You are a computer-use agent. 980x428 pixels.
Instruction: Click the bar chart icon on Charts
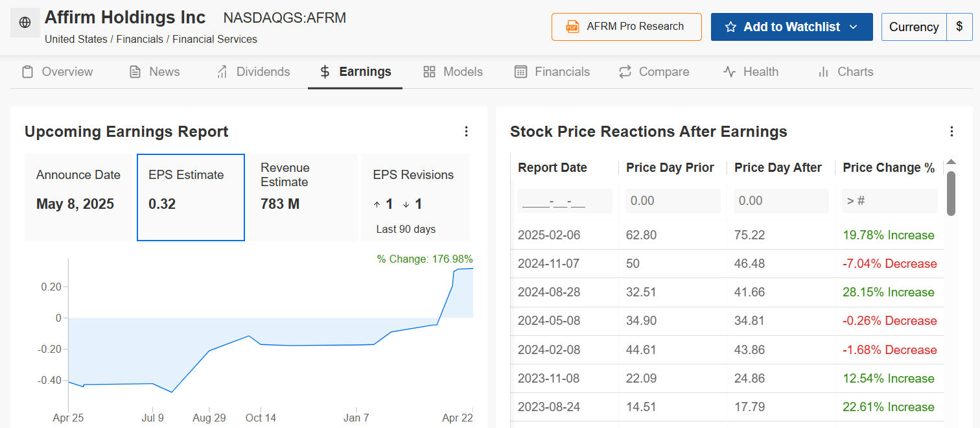(x=823, y=72)
